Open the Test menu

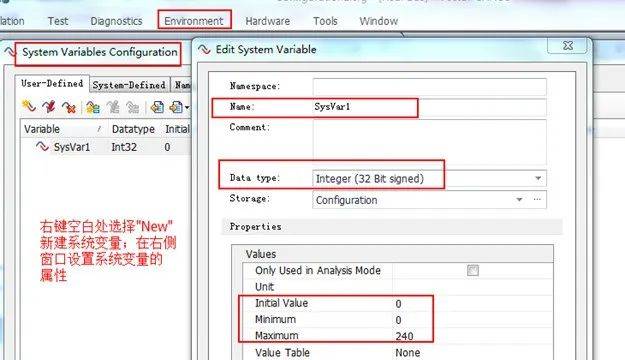58,21
